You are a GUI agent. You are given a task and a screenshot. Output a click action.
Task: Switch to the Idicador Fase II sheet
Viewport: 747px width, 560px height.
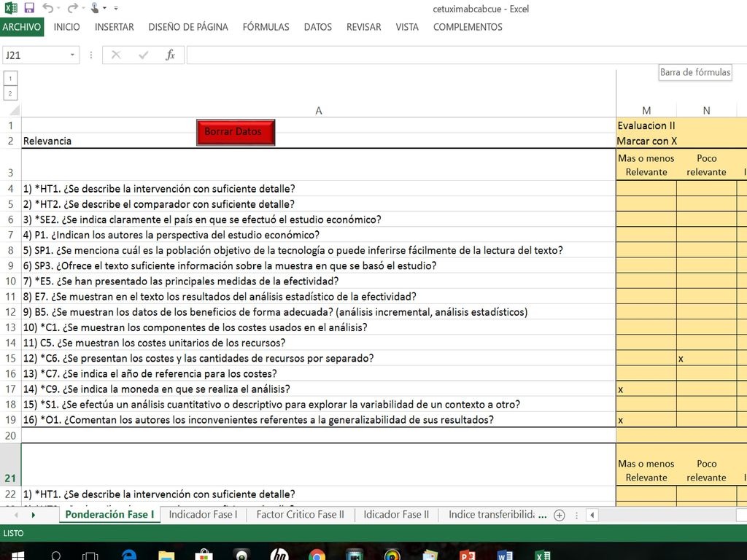(396, 515)
